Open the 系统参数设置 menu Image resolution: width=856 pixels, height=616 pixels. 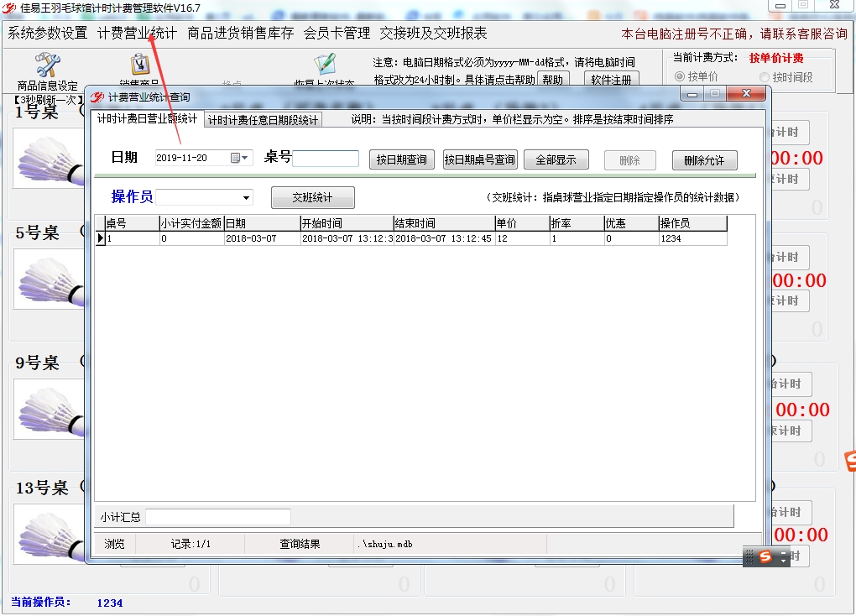coord(48,33)
